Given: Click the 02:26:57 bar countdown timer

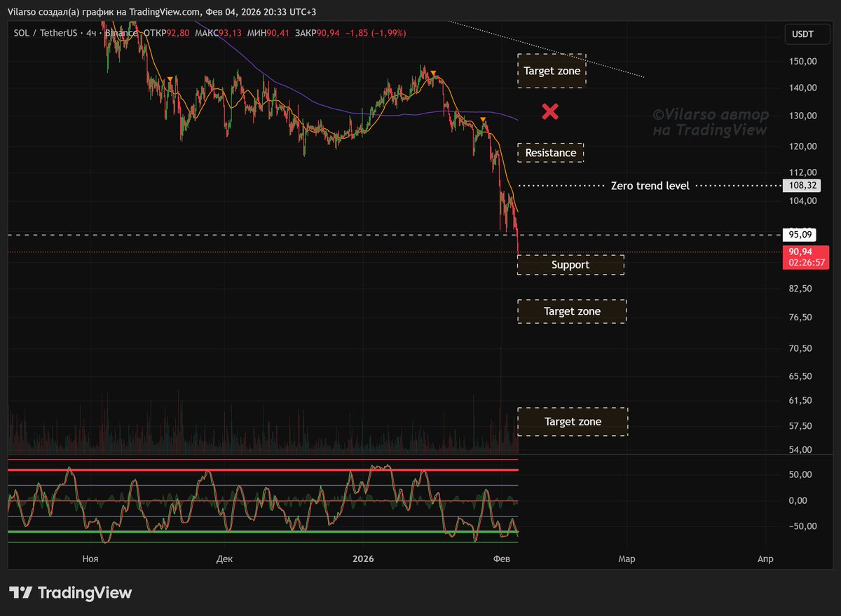Looking at the screenshot, I should pyautogui.click(x=806, y=263).
